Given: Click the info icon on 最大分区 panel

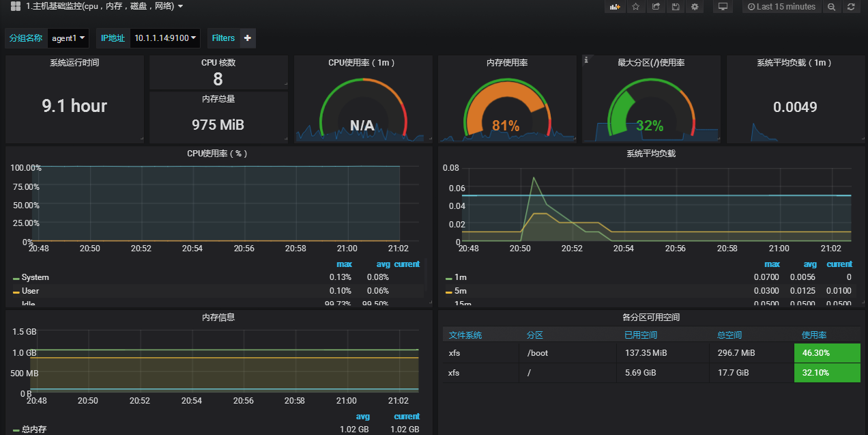Looking at the screenshot, I should point(586,59).
